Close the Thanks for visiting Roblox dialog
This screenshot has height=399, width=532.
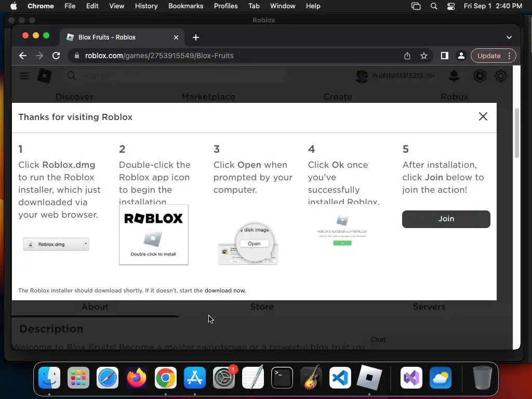[x=483, y=116]
